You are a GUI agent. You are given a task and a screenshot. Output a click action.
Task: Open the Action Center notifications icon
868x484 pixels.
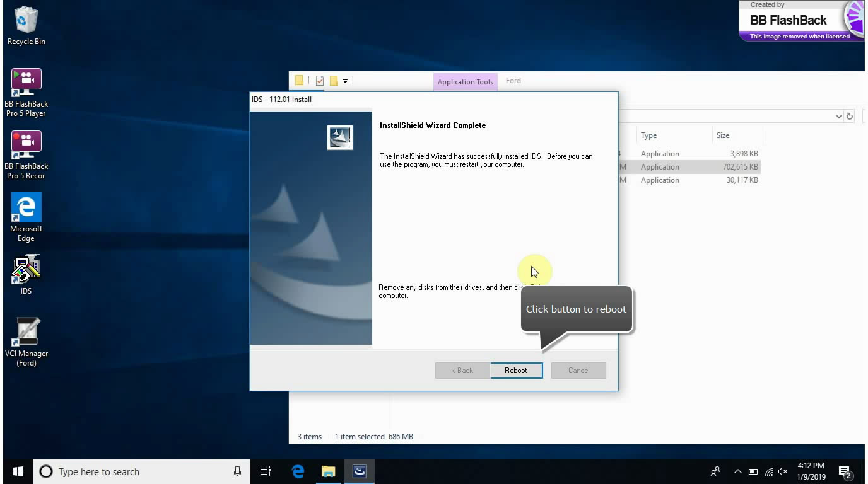pos(845,471)
